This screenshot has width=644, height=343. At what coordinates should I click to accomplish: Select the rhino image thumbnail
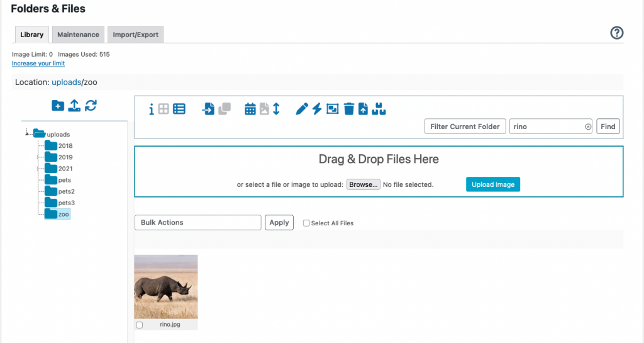point(166,287)
